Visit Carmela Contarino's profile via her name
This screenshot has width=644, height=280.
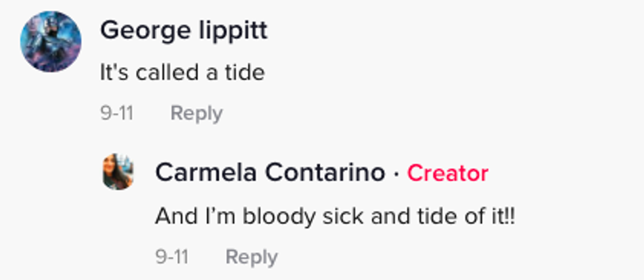point(270,173)
